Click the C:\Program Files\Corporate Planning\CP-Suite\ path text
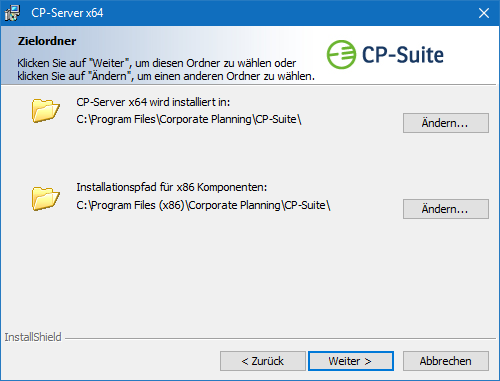 (x=189, y=119)
